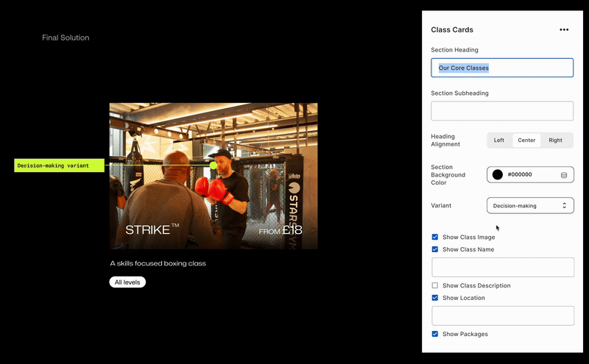Click the STRIKE class card image
The image size is (589, 364).
click(214, 176)
